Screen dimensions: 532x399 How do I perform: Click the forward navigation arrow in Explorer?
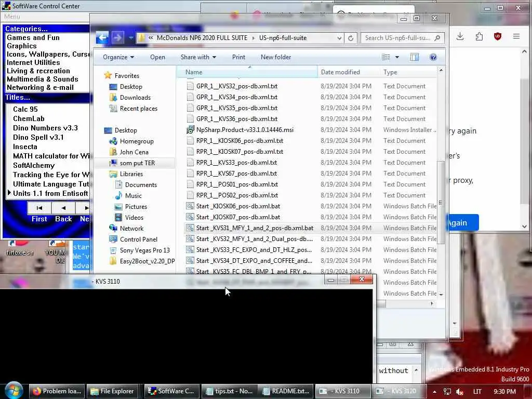(117, 37)
